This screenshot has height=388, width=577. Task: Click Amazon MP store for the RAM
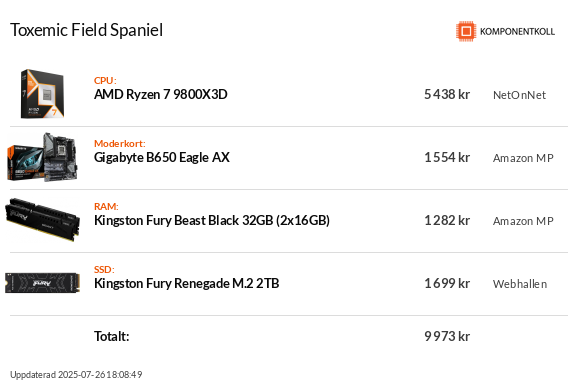[523, 221]
